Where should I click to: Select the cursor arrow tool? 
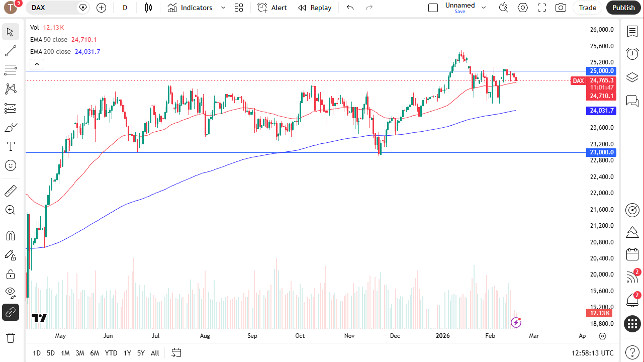coord(11,32)
